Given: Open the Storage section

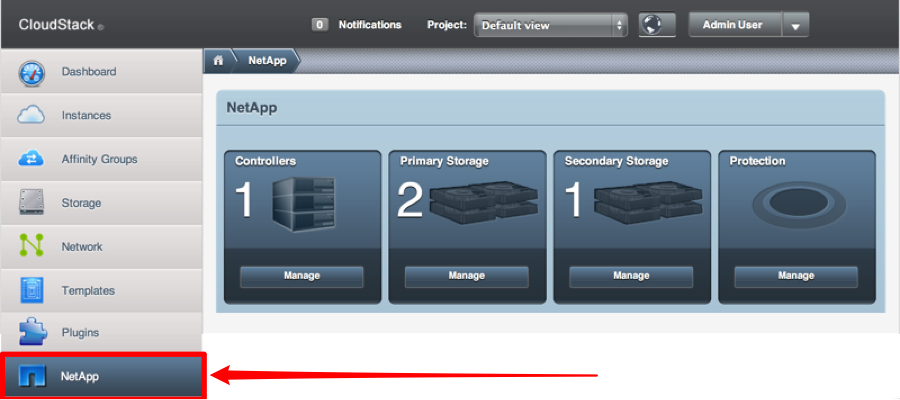Looking at the screenshot, I should (x=101, y=203).
